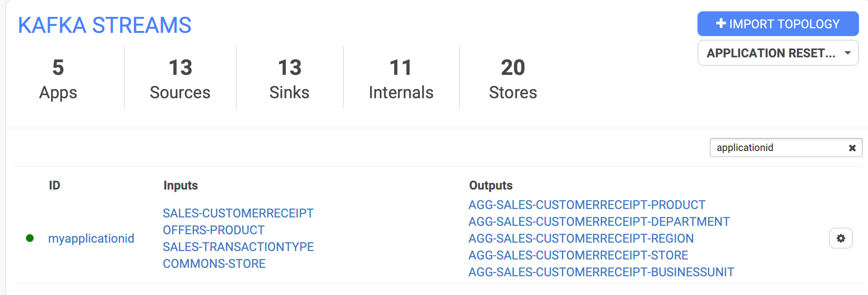Open output AGG-SALES-CUSTOMERRECEIPT-STORE

[578, 255]
